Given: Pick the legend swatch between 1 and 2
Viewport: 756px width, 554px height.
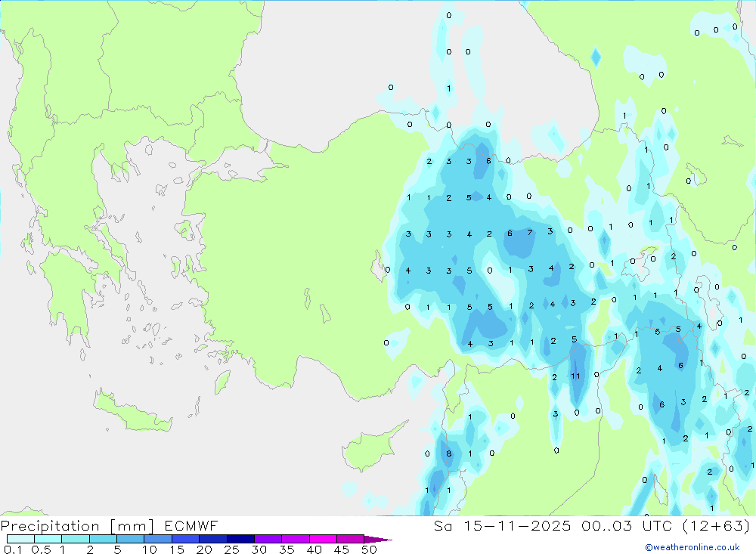Looking at the screenshot, I should click(x=76, y=539).
